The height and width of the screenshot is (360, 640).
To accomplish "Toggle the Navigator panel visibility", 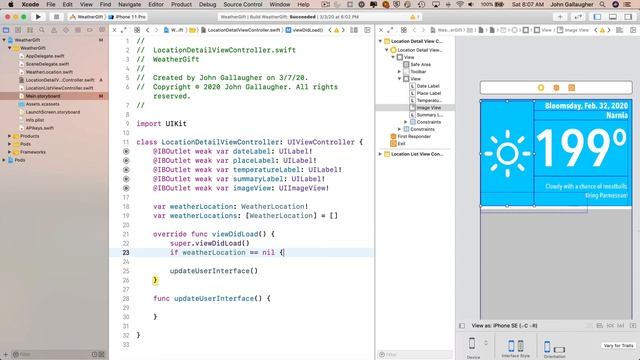I will pyautogui.click(x=597, y=17).
